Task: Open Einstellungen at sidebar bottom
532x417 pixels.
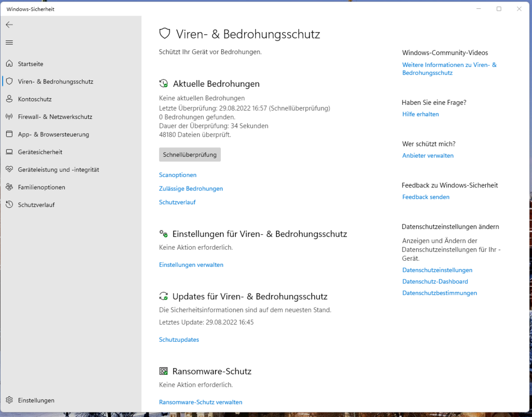Action: click(36, 400)
